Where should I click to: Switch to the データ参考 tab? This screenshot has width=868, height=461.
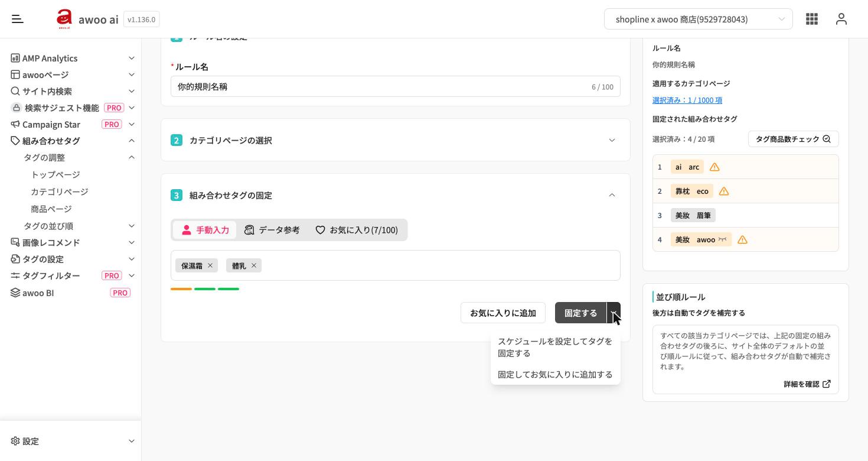pos(272,230)
